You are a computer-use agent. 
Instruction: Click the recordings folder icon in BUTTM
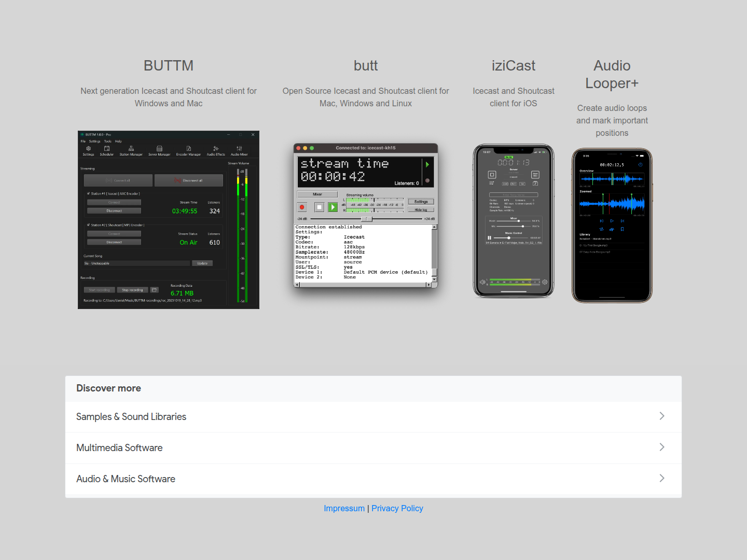[154, 290]
